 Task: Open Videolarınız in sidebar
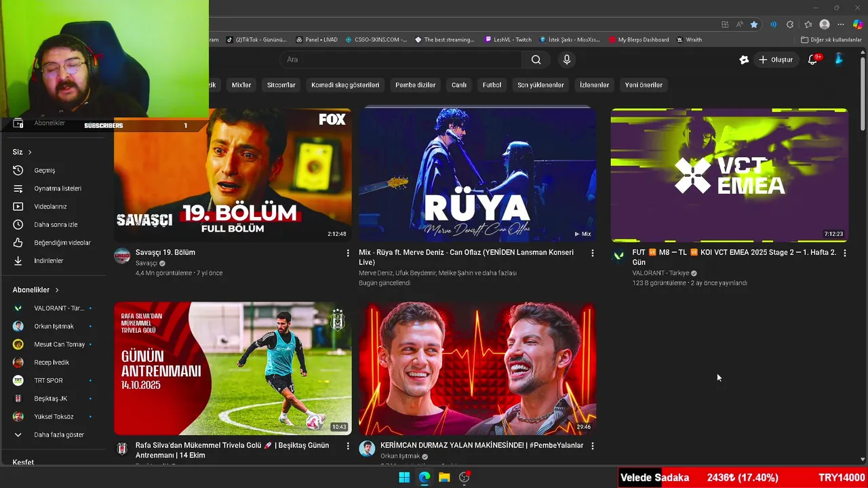50,206
